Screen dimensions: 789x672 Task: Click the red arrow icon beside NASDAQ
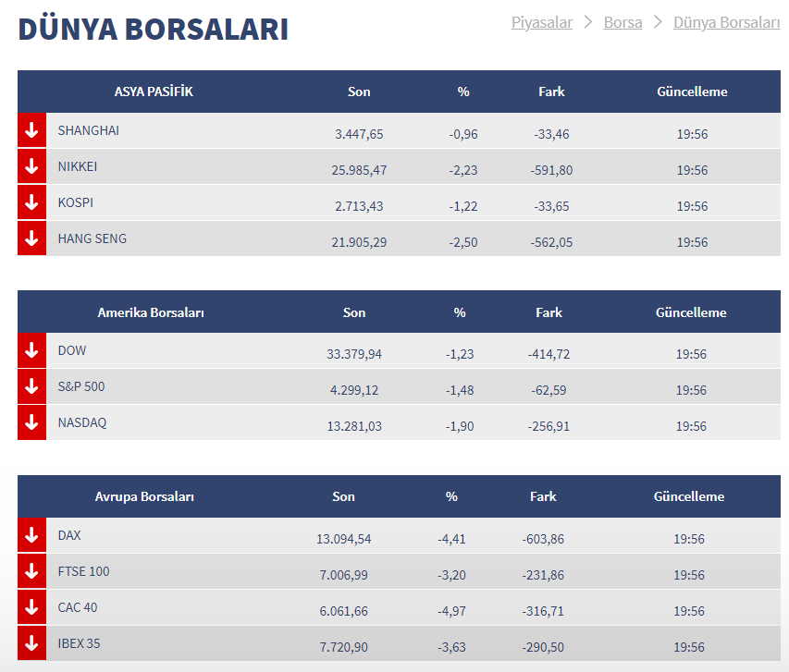coord(31,422)
